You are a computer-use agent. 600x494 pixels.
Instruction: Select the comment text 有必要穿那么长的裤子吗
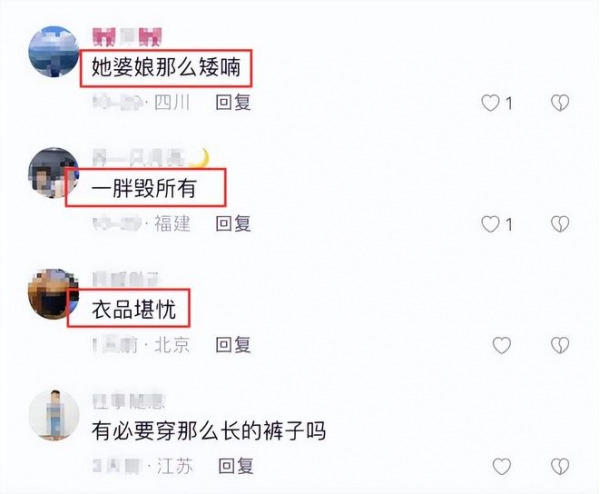(x=209, y=431)
